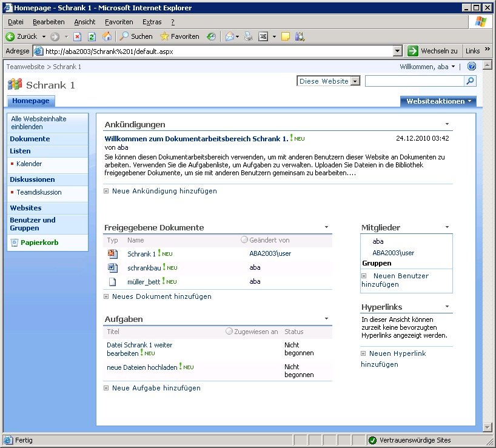Image resolution: width=496 pixels, height=448 pixels.
Task: Open the Favoriten menu
Action: (119, 22)
